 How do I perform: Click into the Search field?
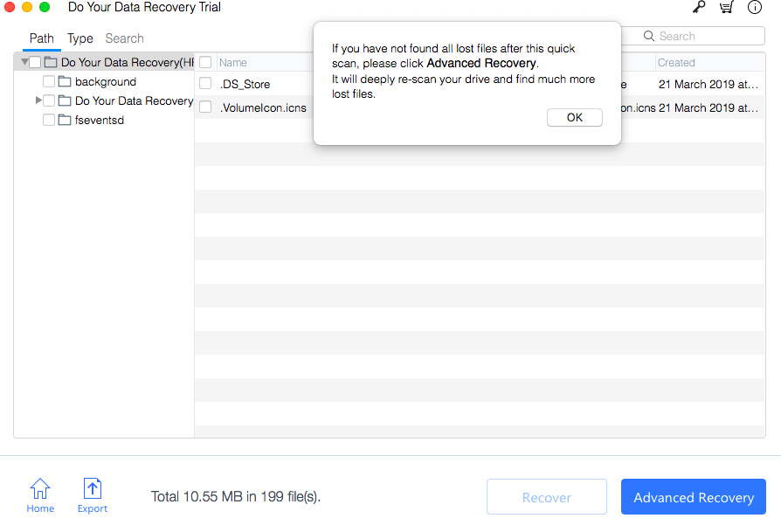[693, 36]
